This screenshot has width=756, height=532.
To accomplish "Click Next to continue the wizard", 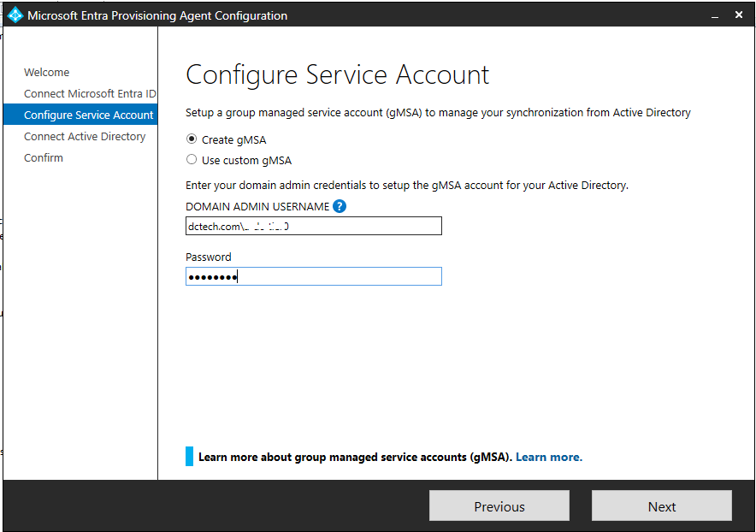I will coord(661,505).
